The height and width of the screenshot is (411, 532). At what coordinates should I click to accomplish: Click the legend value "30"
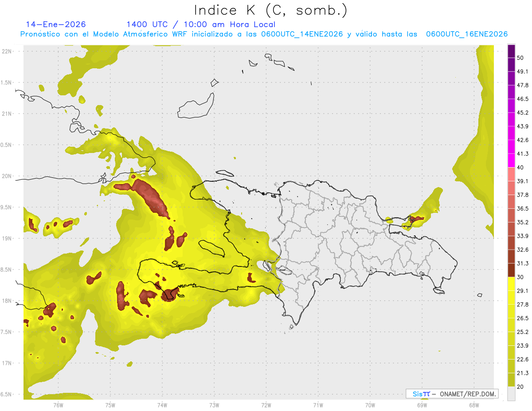[x=520, y=277]
